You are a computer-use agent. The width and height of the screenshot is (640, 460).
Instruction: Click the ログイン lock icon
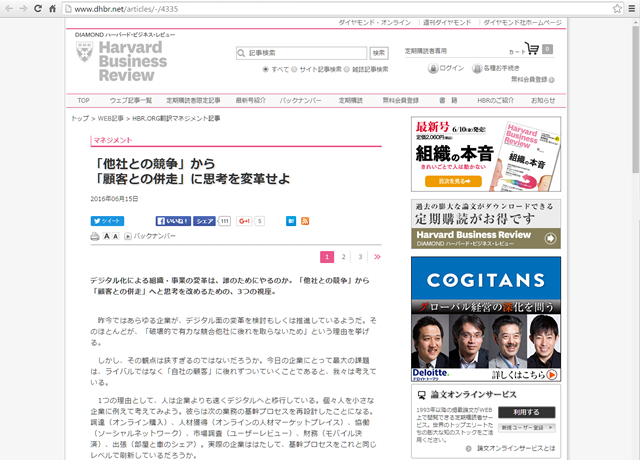[433, 69]
